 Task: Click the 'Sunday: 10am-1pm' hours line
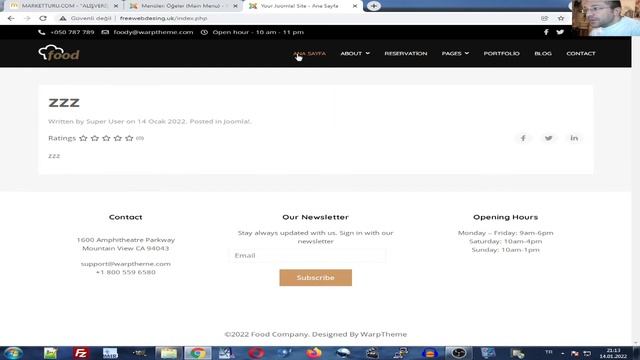(505, 250)
